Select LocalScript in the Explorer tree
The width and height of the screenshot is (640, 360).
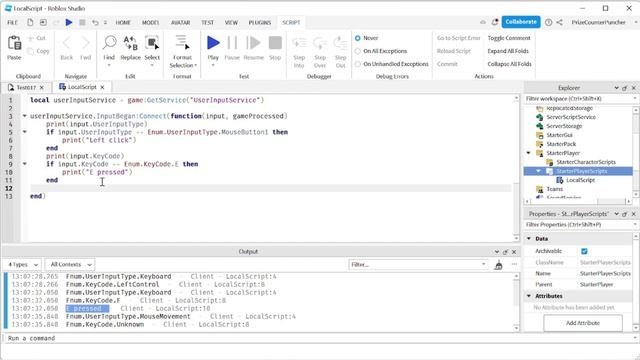(580, 180)
